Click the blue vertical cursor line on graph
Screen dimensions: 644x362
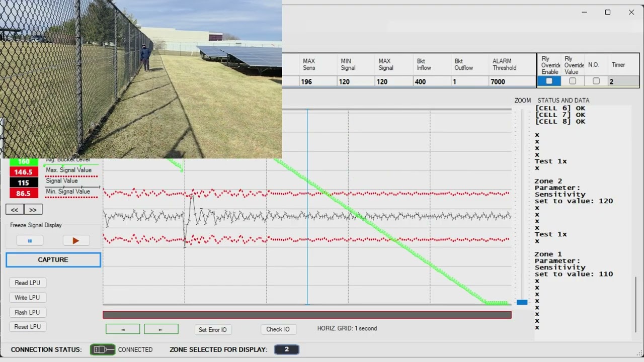[307, 206]
